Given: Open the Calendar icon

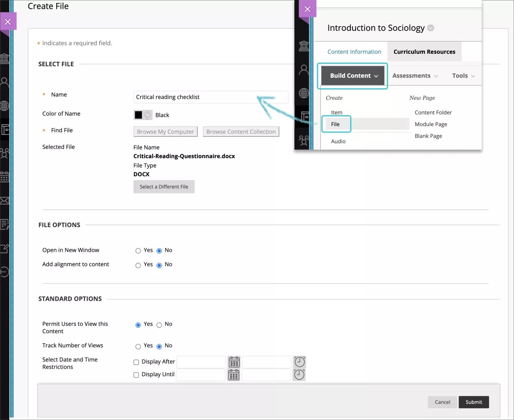Looking at the screenshot, I should tap(5, 177).
